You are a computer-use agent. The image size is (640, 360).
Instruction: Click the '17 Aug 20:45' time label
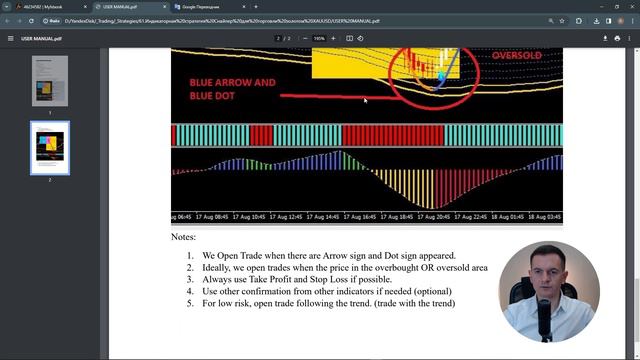pos(433,217)
